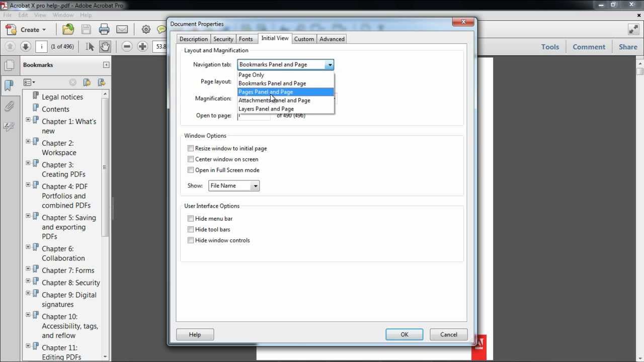Choose Page Only option

pos(285,75)
